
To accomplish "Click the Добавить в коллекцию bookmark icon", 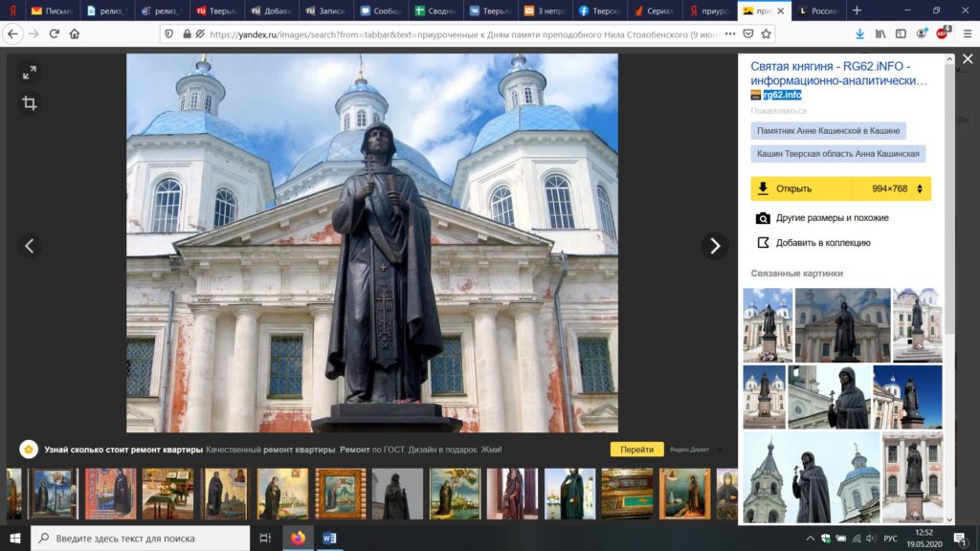I will [x=763, y=242].
